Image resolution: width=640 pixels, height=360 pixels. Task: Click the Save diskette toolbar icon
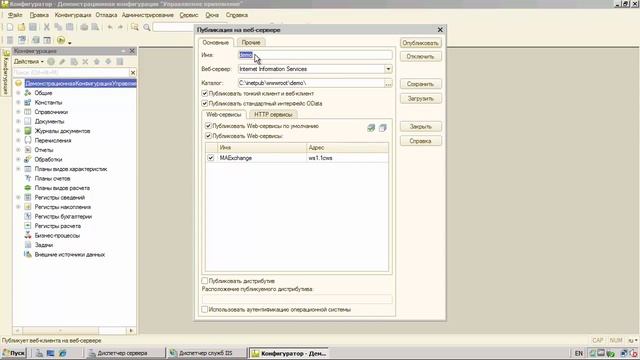pos(33,27)
